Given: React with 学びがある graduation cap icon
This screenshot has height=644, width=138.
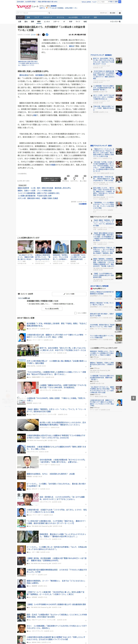Looking at the screenshot, I should point(66,178).
